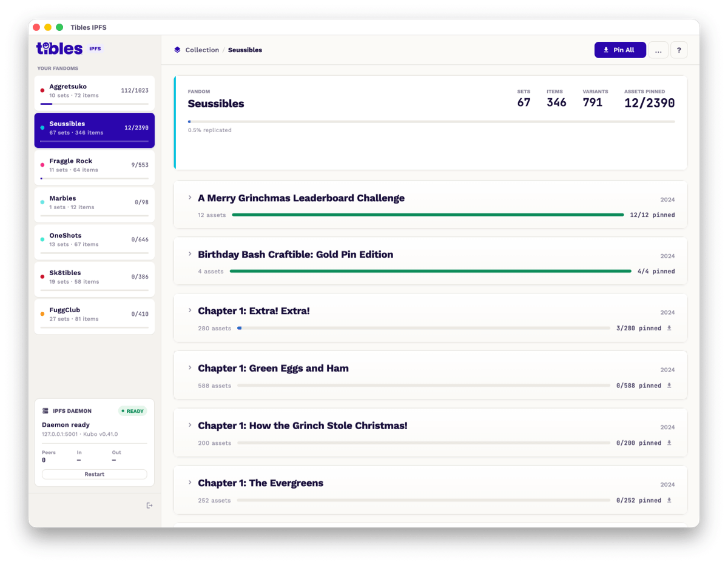This screenshot has height=565, width=728.
Task: Select the Seussibles fandom
Action: [x=95, y=130]
